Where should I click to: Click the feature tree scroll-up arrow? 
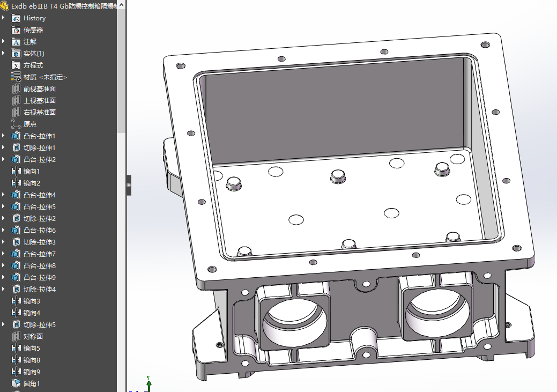(x=121, y=5)
